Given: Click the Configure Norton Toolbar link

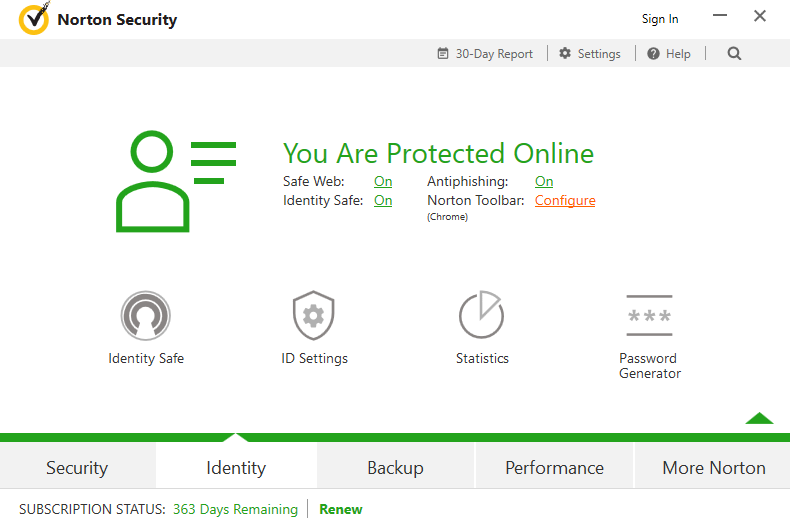Looking at the screenshot, I should 565,201.
